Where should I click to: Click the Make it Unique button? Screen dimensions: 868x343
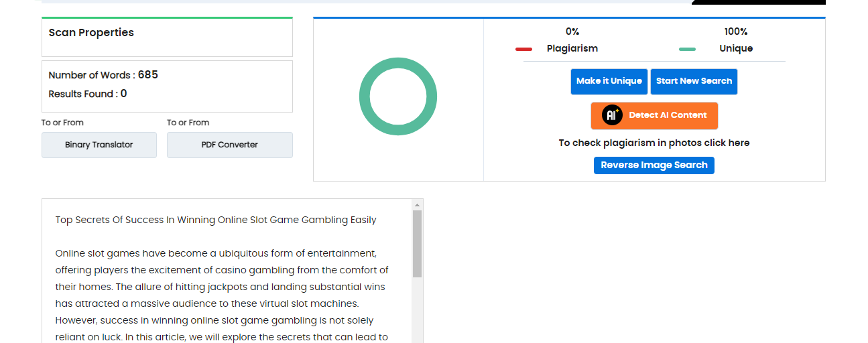point(609,81)
